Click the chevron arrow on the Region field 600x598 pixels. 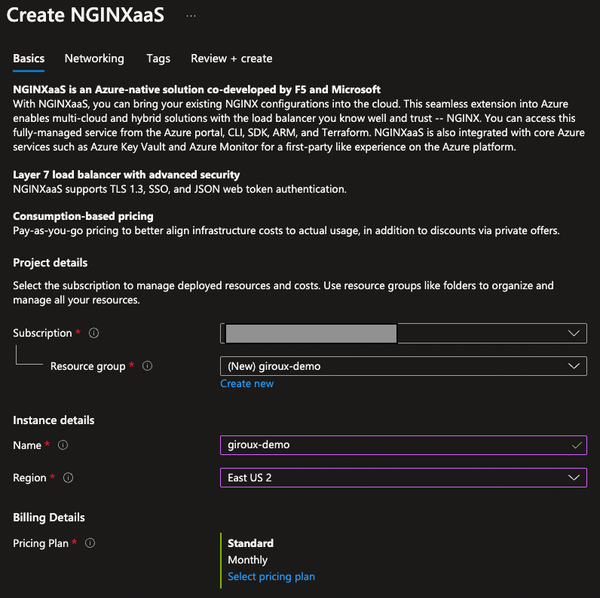click(x=574, y=478)
